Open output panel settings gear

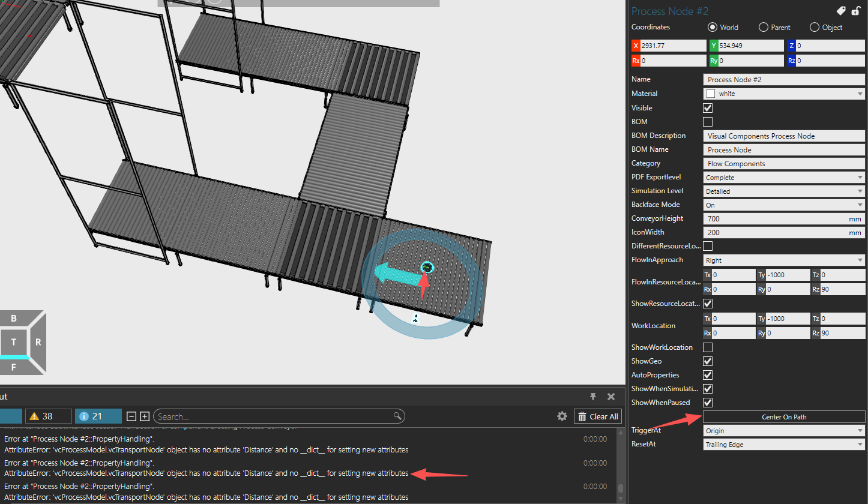point(562,416)
